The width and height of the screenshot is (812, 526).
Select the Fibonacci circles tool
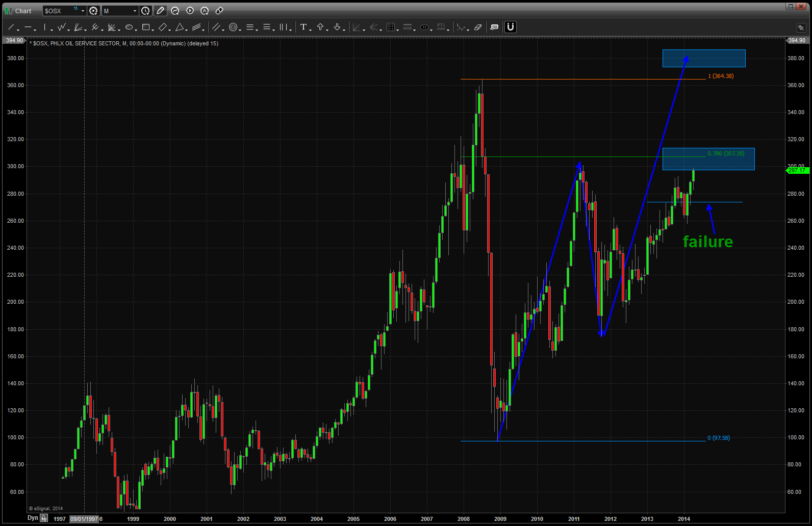[233, 27]
